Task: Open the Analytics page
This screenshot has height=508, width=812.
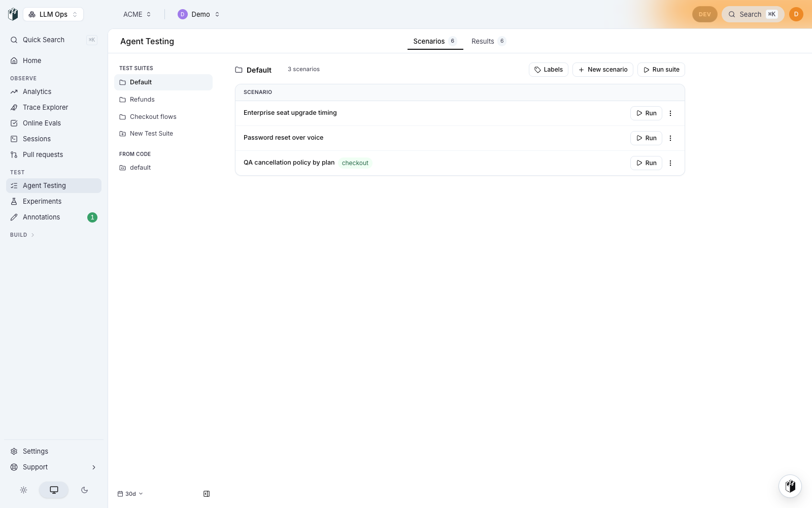Action: [x=54, y=91]
